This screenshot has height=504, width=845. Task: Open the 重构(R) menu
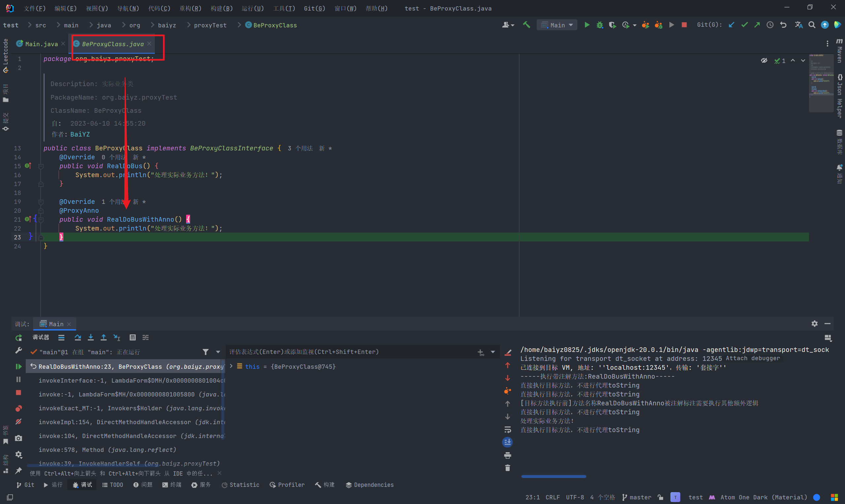point(190,8)
